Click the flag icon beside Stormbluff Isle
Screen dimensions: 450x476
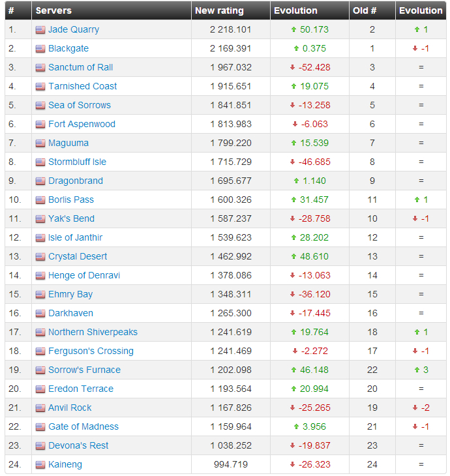[40, 162]
